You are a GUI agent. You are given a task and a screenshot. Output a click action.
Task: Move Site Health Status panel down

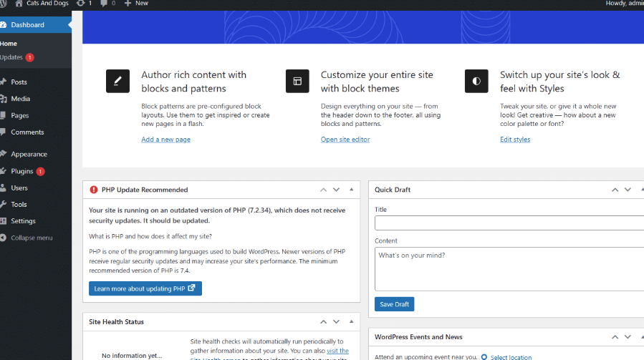(x=337, y=322)
